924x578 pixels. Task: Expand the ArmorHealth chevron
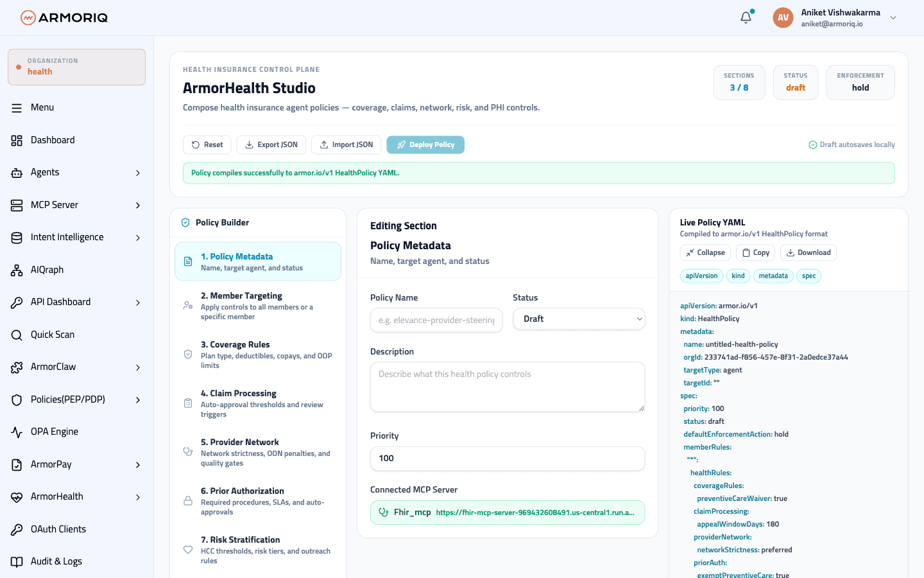[x=138, y=497]
